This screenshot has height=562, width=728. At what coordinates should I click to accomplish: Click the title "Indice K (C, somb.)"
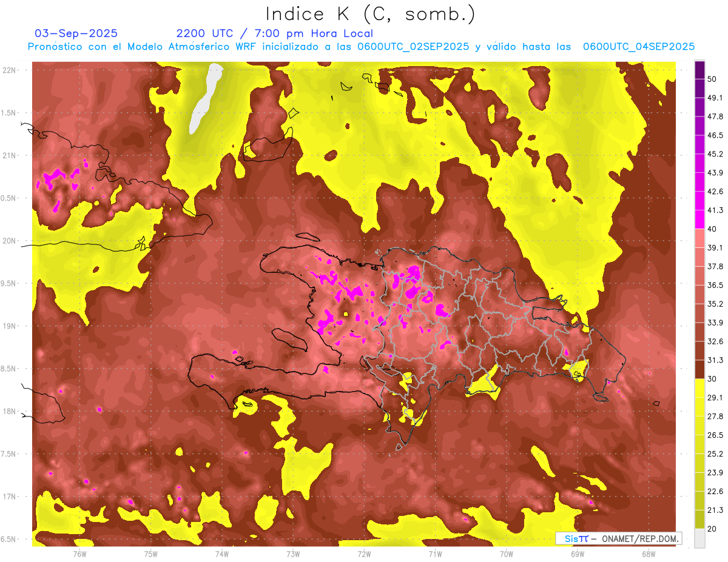370,13
